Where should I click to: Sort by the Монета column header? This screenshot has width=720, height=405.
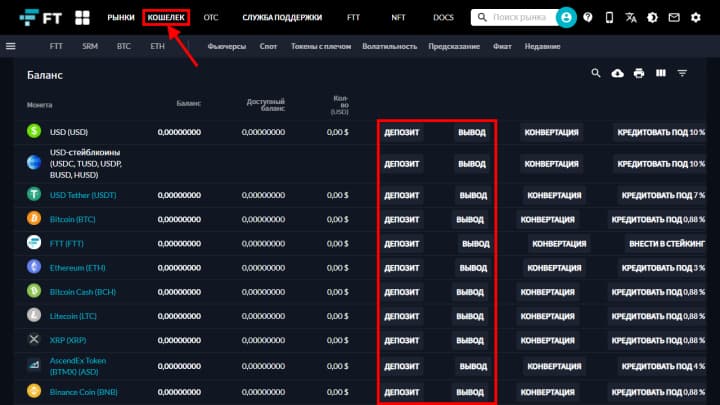(39, 105)
